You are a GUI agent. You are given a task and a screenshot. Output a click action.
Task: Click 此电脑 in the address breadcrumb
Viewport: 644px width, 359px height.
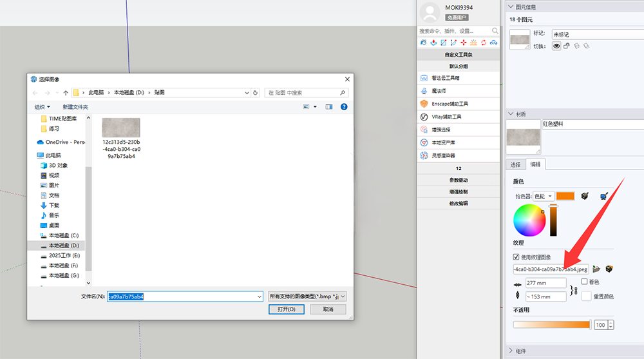click(96, 93)
